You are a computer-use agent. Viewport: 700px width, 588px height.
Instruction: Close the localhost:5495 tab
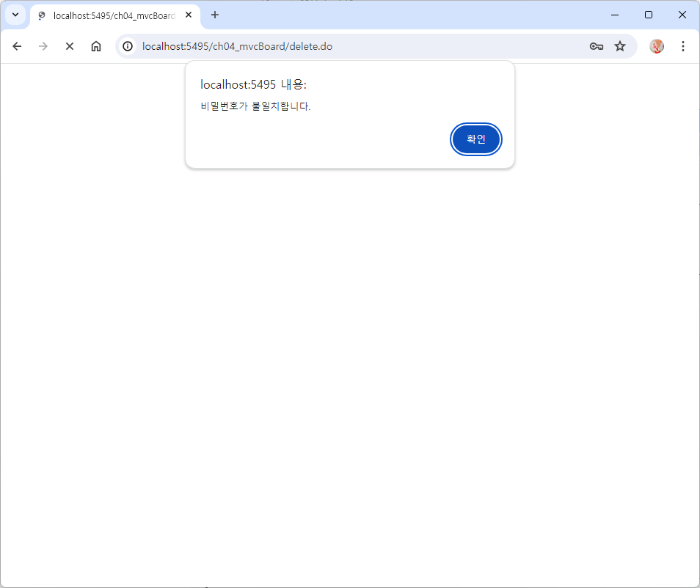tap(189, 15)
